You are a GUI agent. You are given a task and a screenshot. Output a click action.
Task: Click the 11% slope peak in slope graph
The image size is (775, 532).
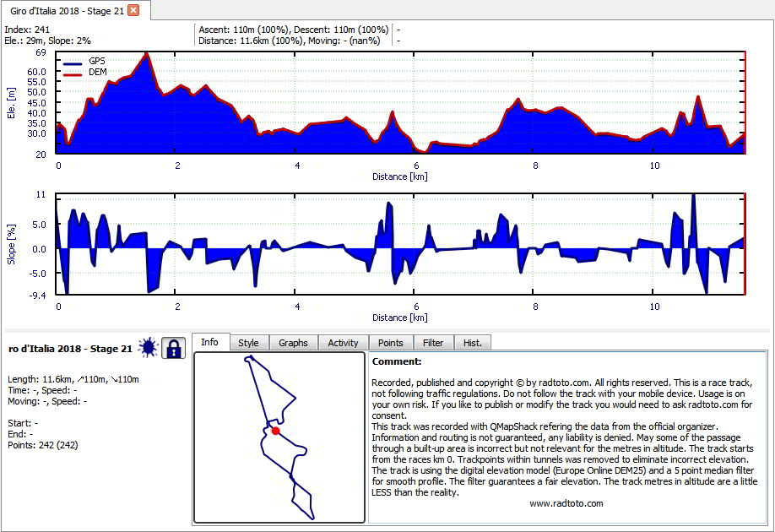pos(693,196)
